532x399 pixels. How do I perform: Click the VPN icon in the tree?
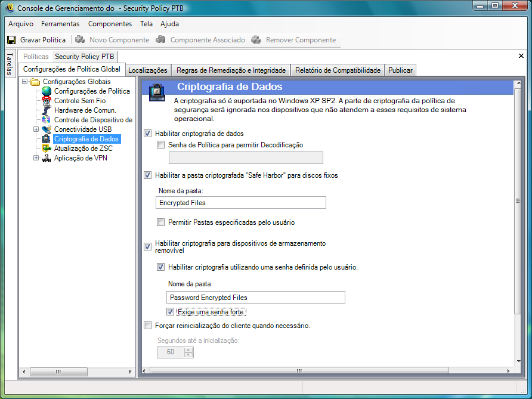[x=47, y=158]
